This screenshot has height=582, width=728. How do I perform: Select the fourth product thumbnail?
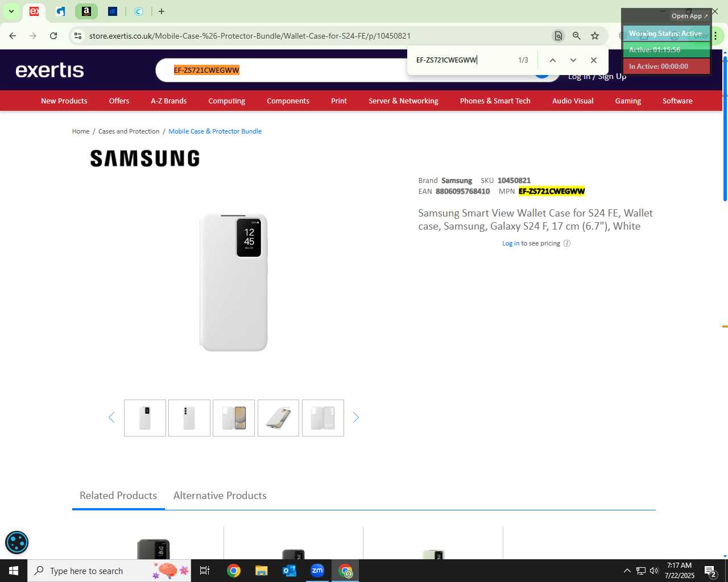(278, 418)
